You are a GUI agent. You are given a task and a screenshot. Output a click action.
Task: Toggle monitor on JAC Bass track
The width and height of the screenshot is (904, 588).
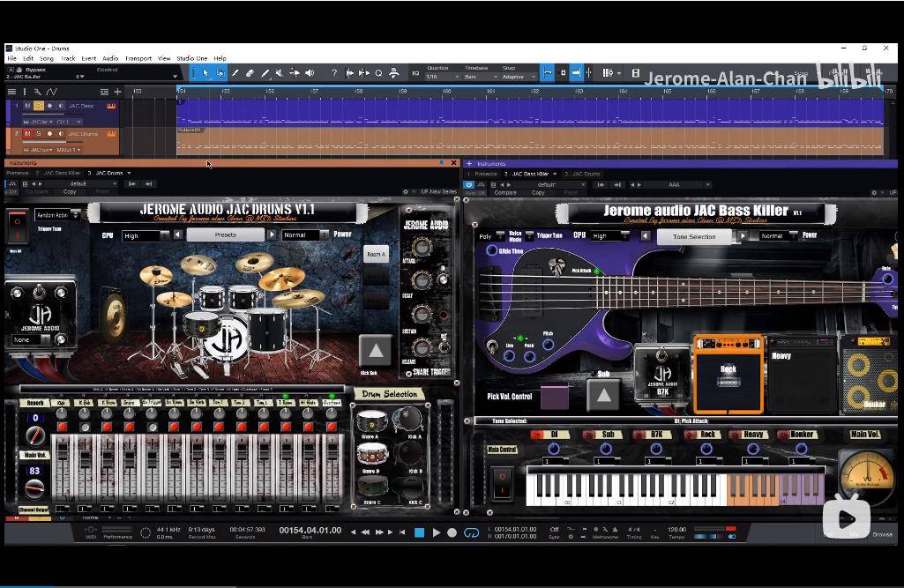pyautogui.click(x=61, y=106)
